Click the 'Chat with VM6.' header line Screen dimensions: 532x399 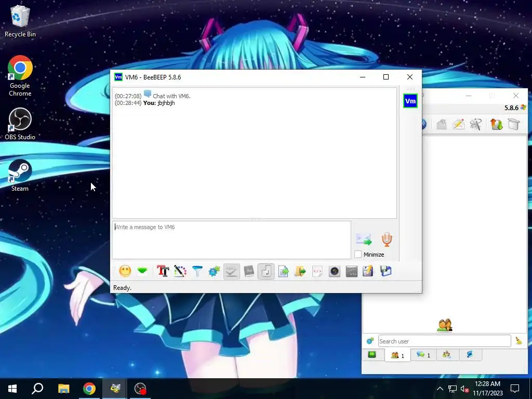point(171,96)
